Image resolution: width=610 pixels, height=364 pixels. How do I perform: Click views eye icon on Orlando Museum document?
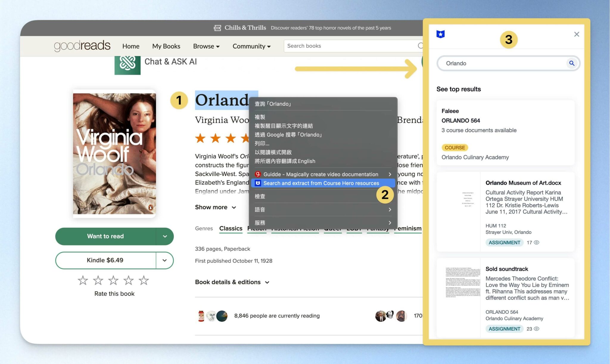536,242
